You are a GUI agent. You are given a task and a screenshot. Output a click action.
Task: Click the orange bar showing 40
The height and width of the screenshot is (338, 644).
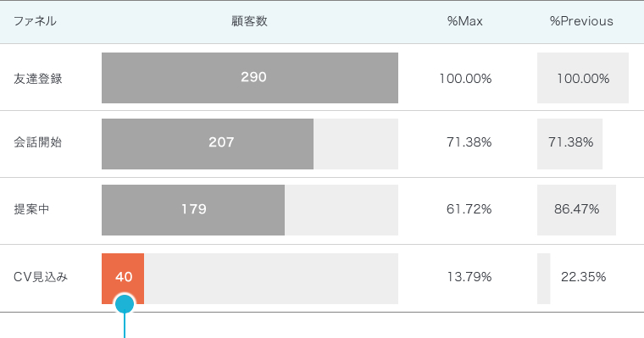click(123, 279)
